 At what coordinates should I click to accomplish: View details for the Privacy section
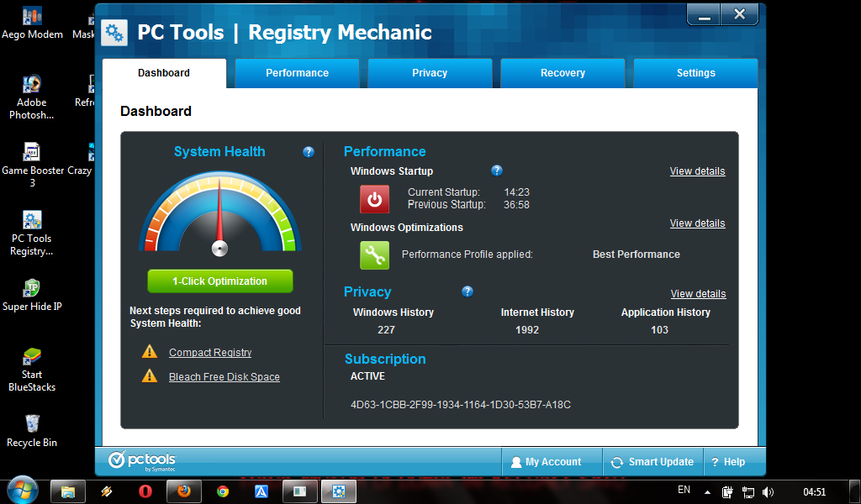(698, 294)
